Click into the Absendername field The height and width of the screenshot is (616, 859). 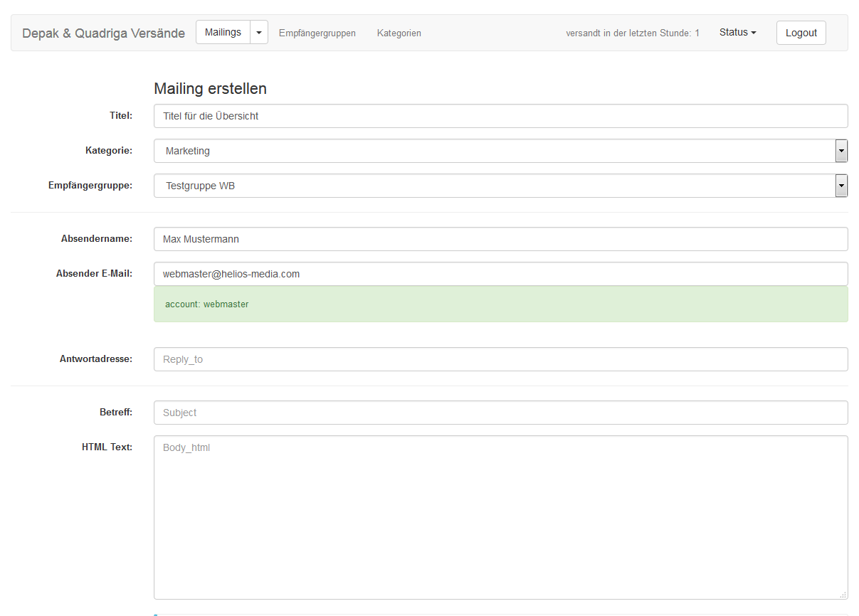coord(500,239)
